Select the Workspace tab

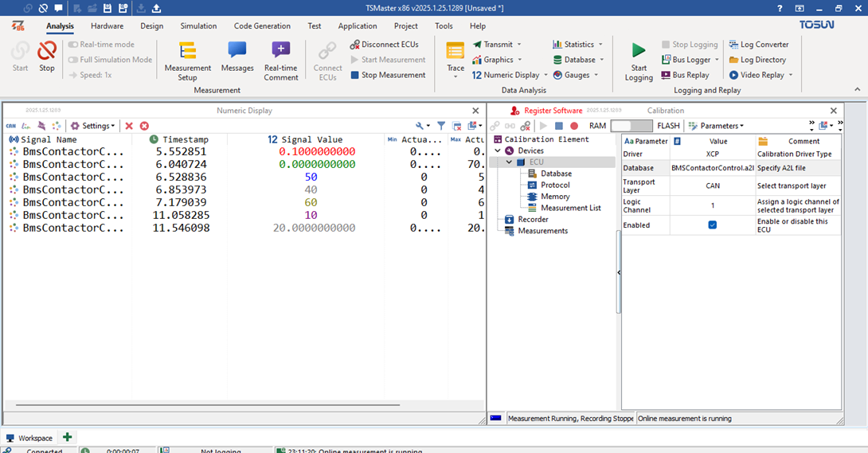tap(29, 438)
